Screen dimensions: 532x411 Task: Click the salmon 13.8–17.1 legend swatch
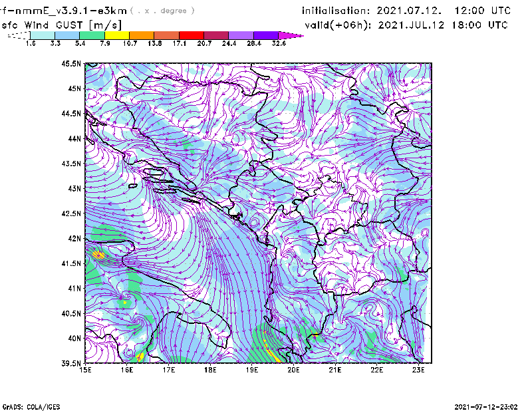pos(167,35)
